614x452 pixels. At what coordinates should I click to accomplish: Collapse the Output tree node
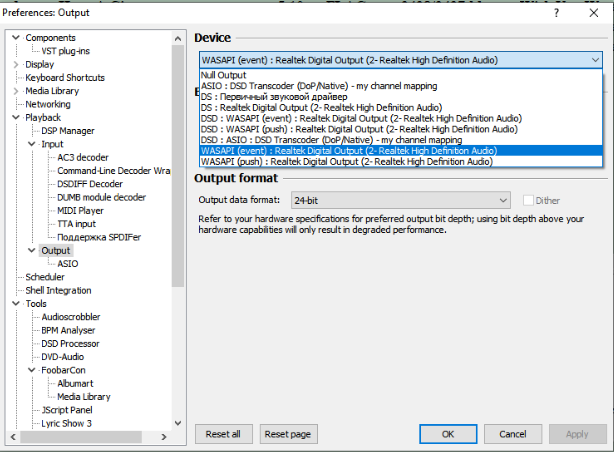pos(32,250)
